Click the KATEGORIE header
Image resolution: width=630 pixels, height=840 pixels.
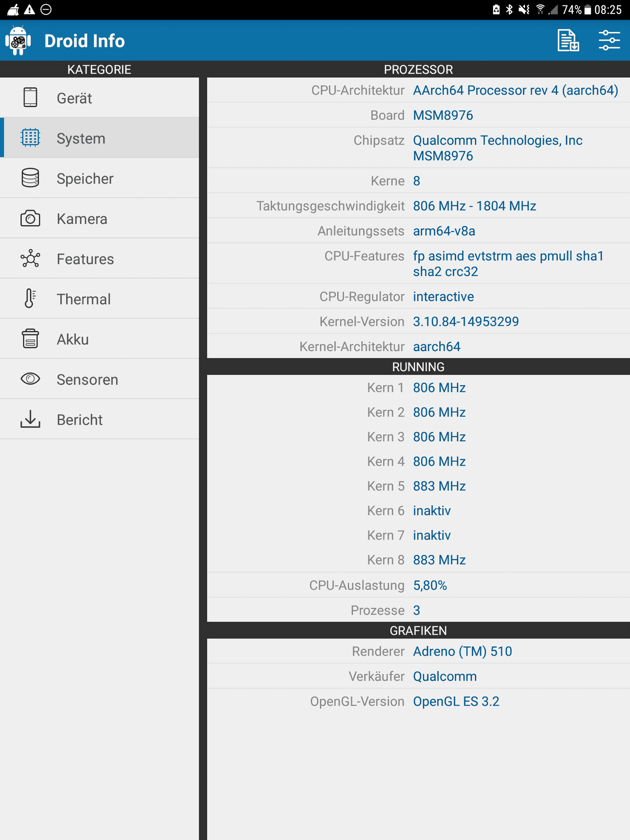coord(100,69)
